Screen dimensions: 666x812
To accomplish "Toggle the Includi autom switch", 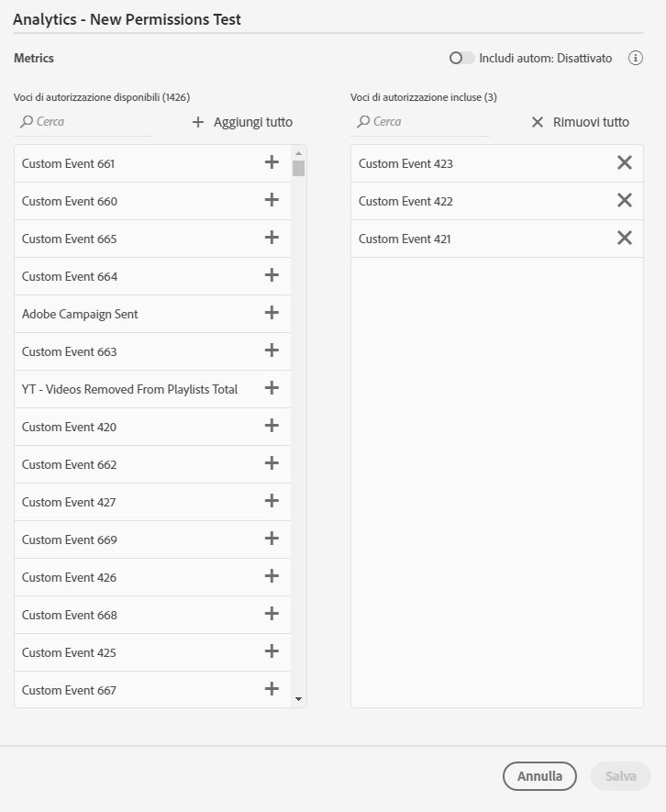I will [461, 58].
